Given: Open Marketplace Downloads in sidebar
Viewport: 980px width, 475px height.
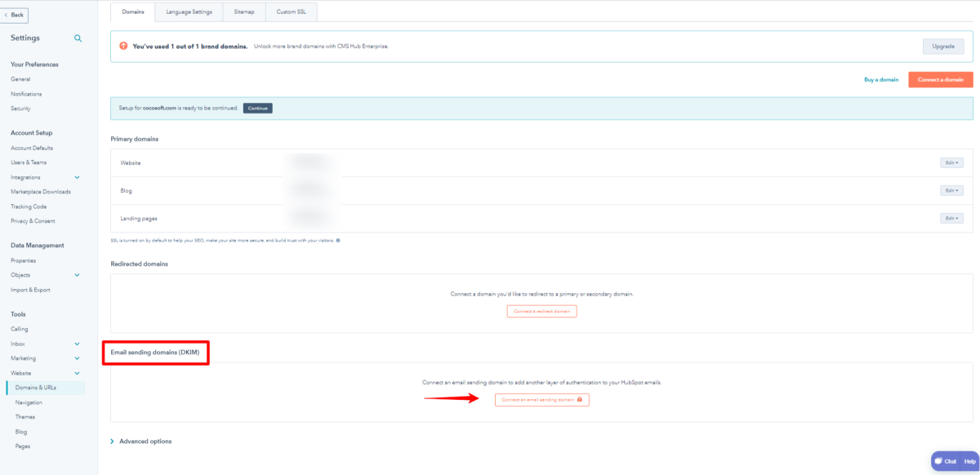Looking at the screenshot, I should (41, 192).
